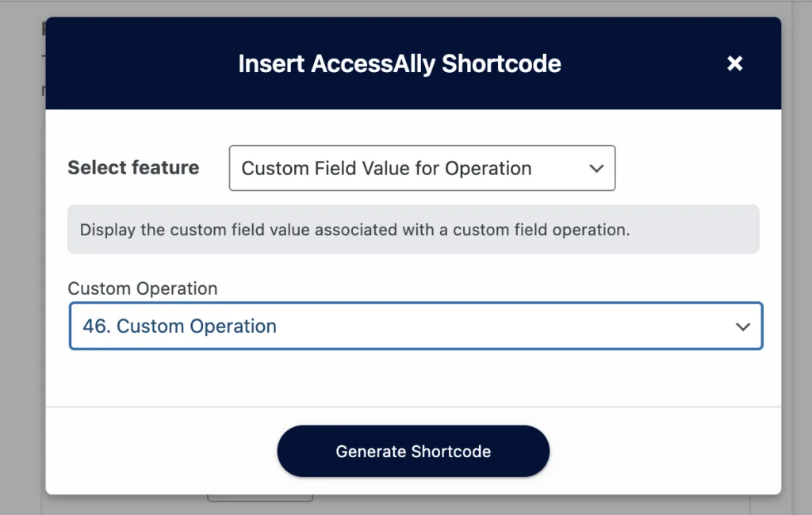Screen dimensions: 812x515
Task: Click the dimmed page area above the dialog
Action: [x=412, y=8]
